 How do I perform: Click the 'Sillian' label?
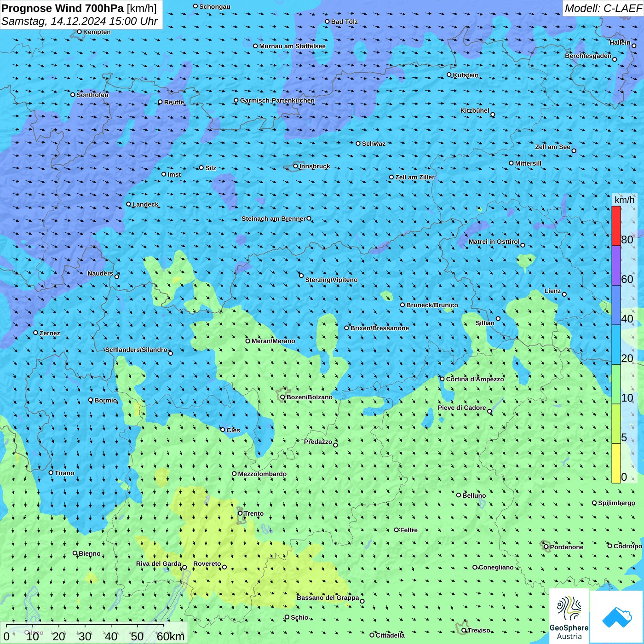(485, 323)
